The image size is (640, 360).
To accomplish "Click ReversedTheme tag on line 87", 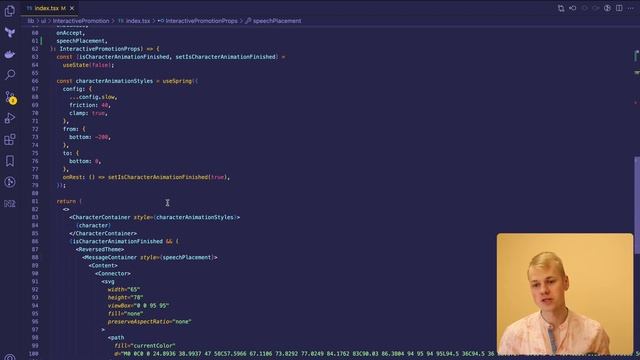I will point(100,249).
